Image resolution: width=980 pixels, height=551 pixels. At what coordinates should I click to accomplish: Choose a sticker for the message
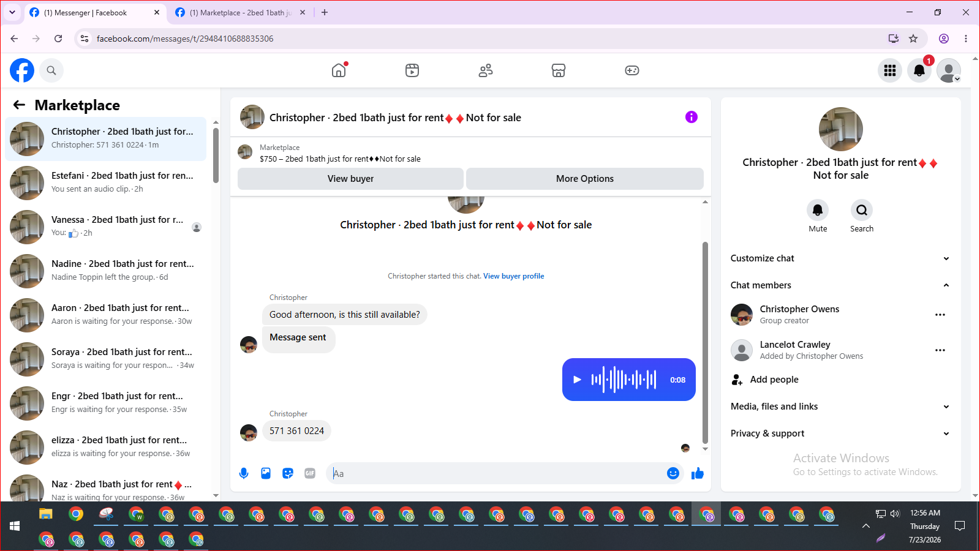pos(288,473)
